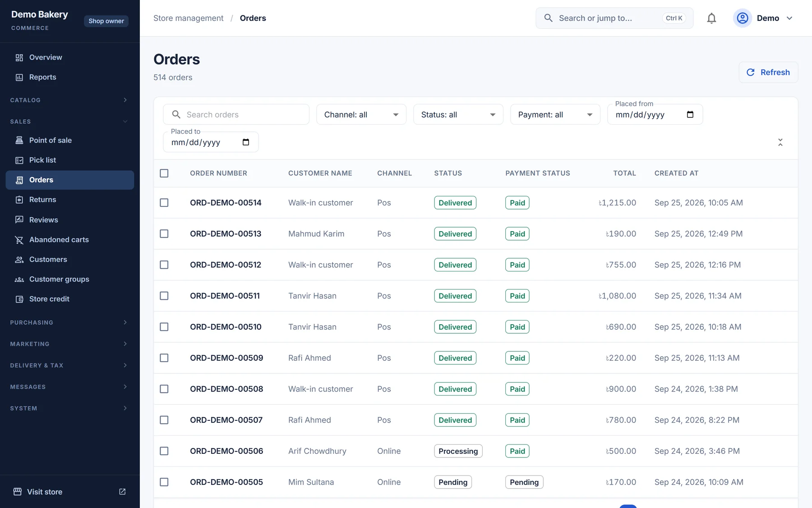The width and height of the screenshot is (812, 508).
Task: Open notifications bell icon
Action: pos(711,18)
